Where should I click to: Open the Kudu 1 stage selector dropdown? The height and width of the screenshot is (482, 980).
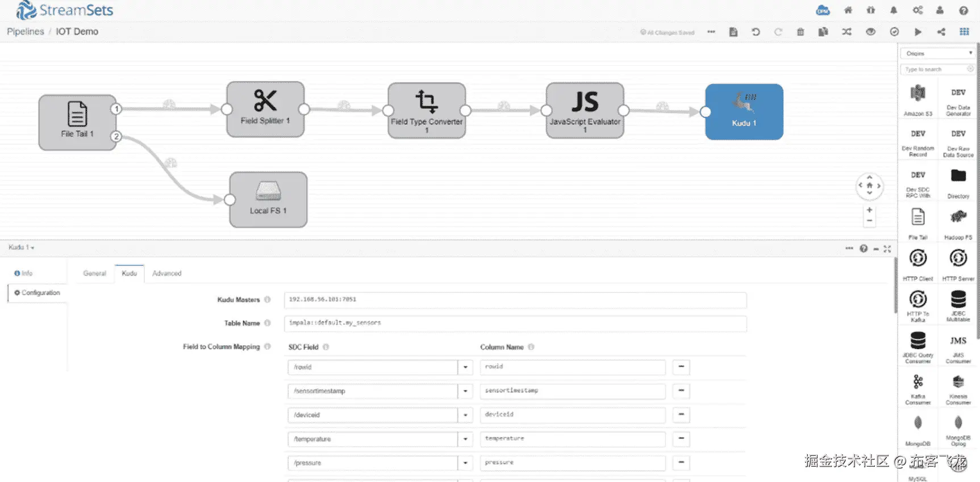22,248
